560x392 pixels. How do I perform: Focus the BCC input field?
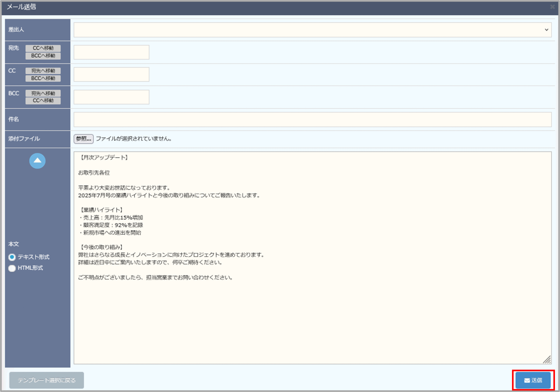[x=111, y=97]
